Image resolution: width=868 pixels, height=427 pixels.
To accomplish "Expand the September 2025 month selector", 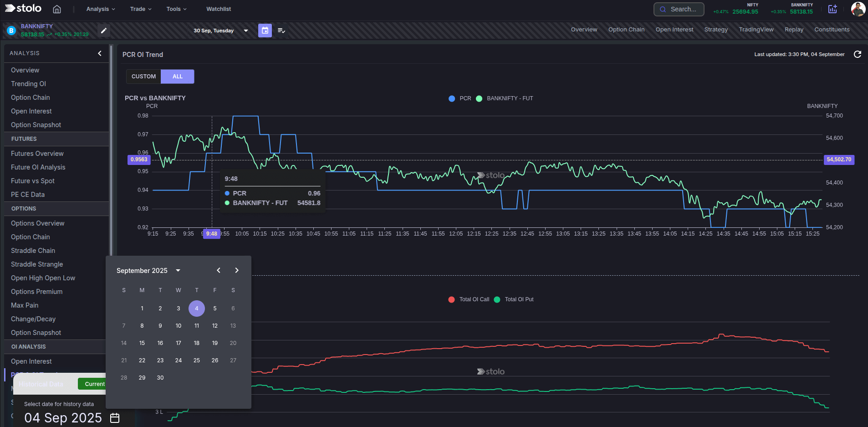I will [148, 270].
